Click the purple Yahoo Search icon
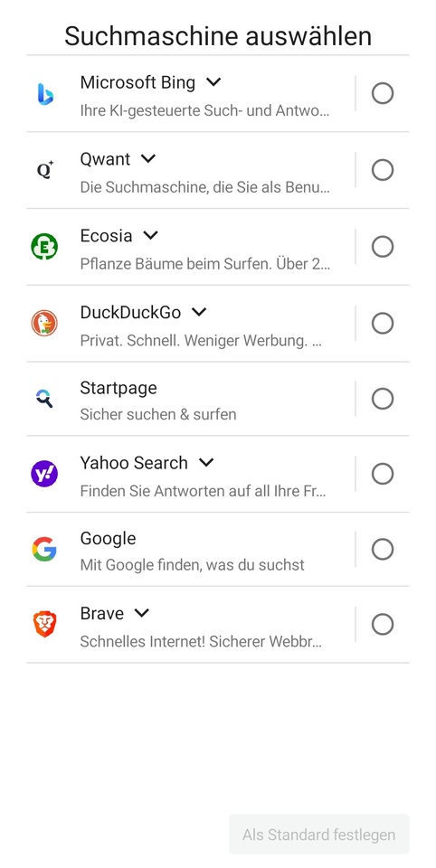The width and height of the screenshot is (436, 868). [44, 473]
